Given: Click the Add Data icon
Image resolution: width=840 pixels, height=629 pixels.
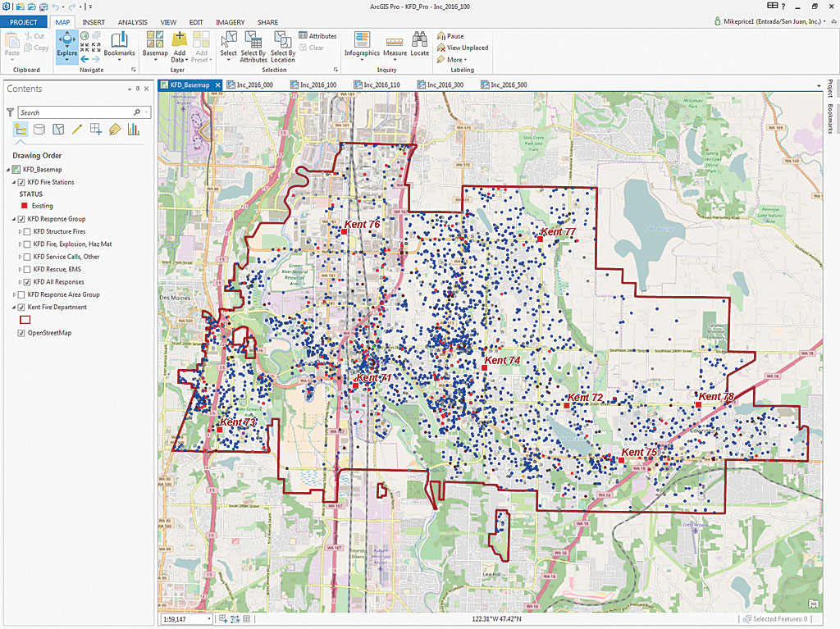Looking at the screenshot, I should (180, 40).
